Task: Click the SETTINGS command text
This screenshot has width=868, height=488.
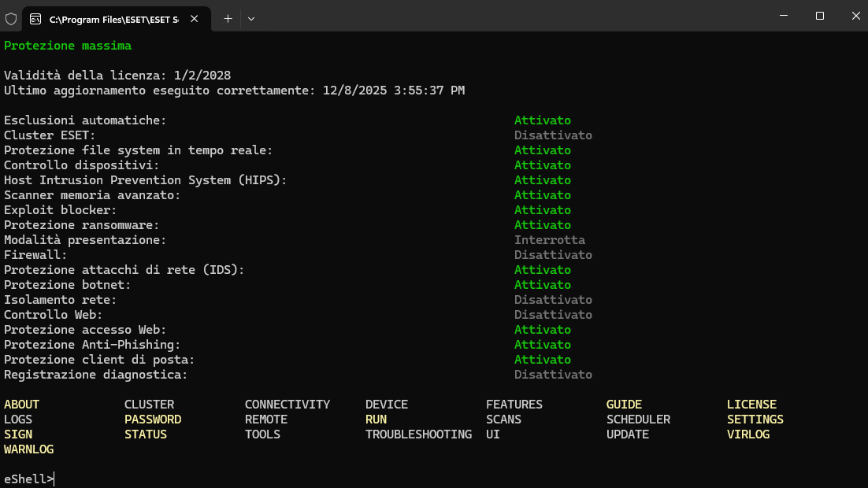Action: click(x=755, y=420)
